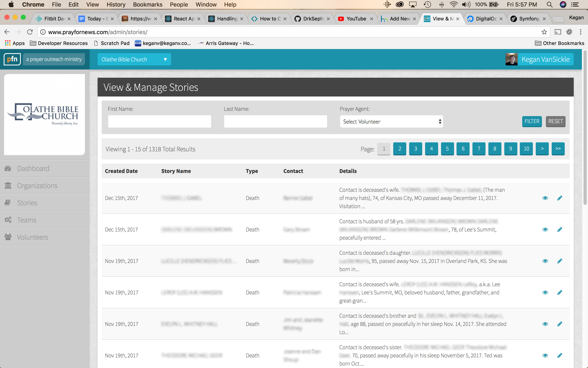Close the React App tab

point(199,19)
